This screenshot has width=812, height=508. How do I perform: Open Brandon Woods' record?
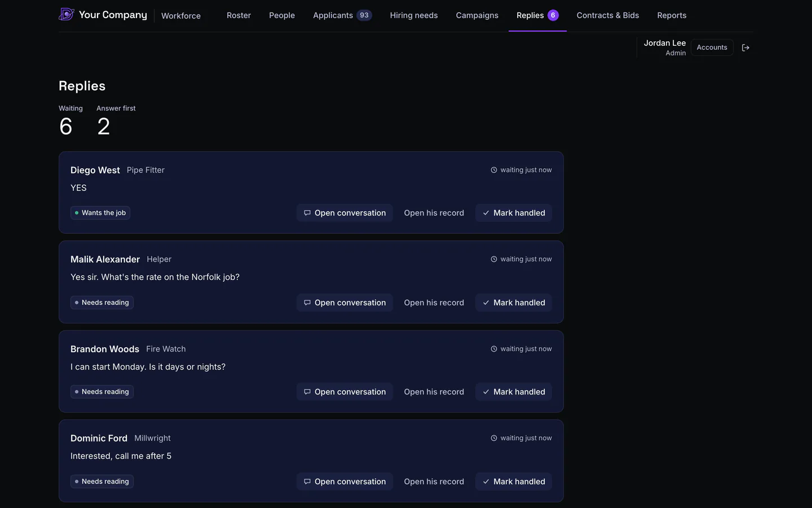[x=434, y=392]
